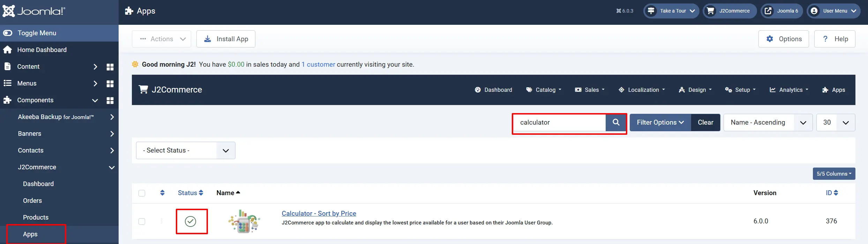
Task: Expand the Banners submenu arrow
Action: 112,134
